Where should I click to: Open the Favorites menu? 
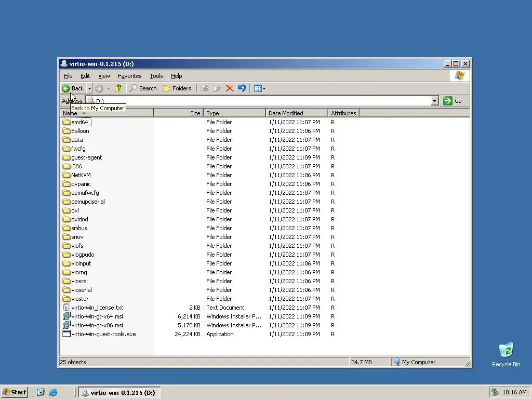coord(129,76)
